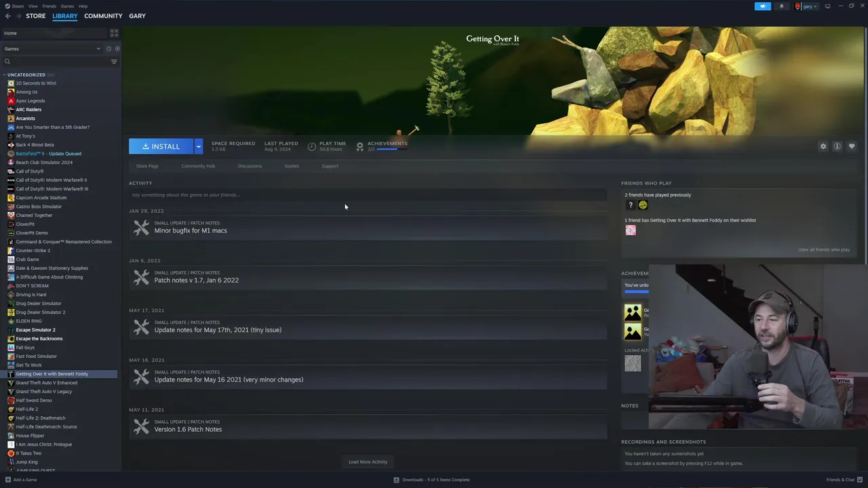Click the friends activity comment box
The height and width of the screenshot is (488, 868).
point(368,195)
